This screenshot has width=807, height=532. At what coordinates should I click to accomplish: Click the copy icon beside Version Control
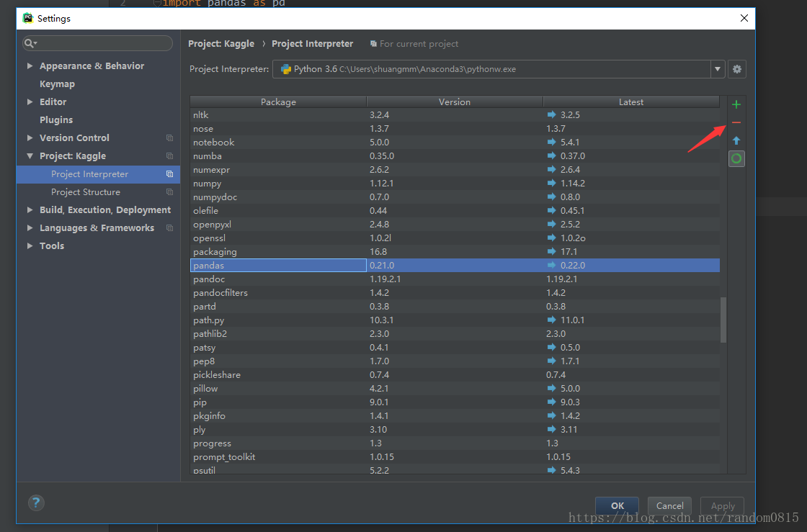tap(169, 138)
